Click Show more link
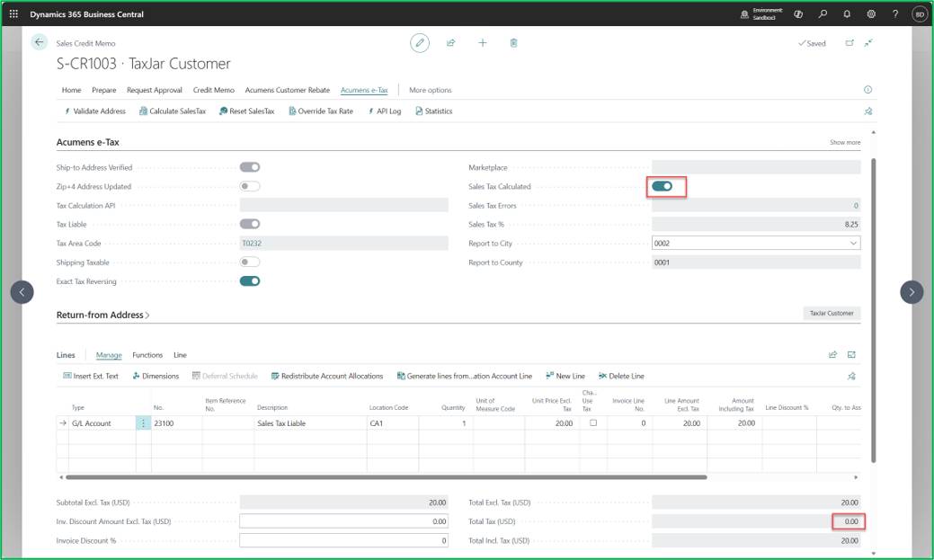The width and height of the screenshot is (934, 560). 845,142
